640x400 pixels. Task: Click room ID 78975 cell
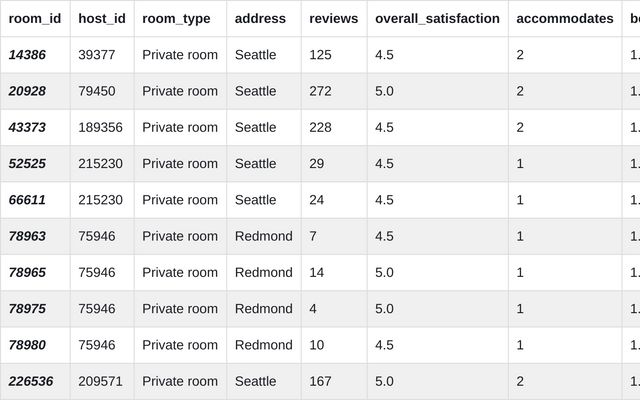[x=27, y=309]
